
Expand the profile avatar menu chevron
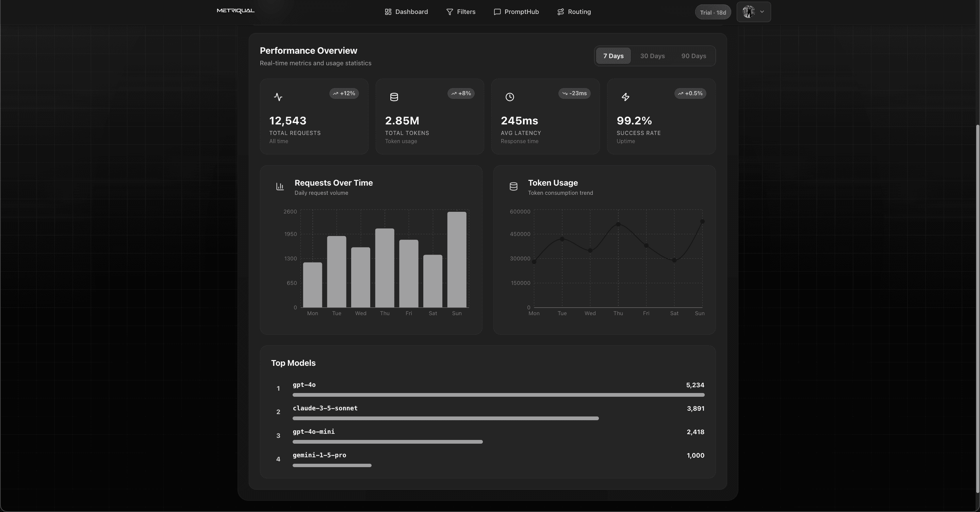(762, 12)
